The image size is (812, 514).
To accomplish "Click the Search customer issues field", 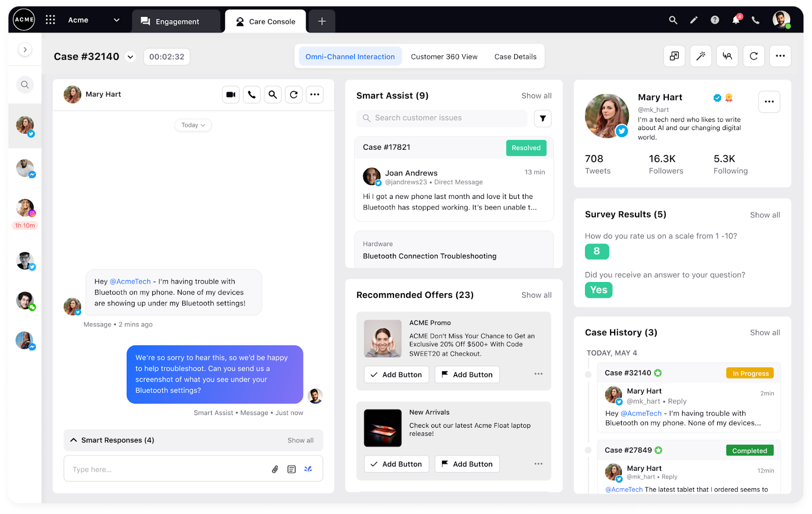I will (442, 118).
